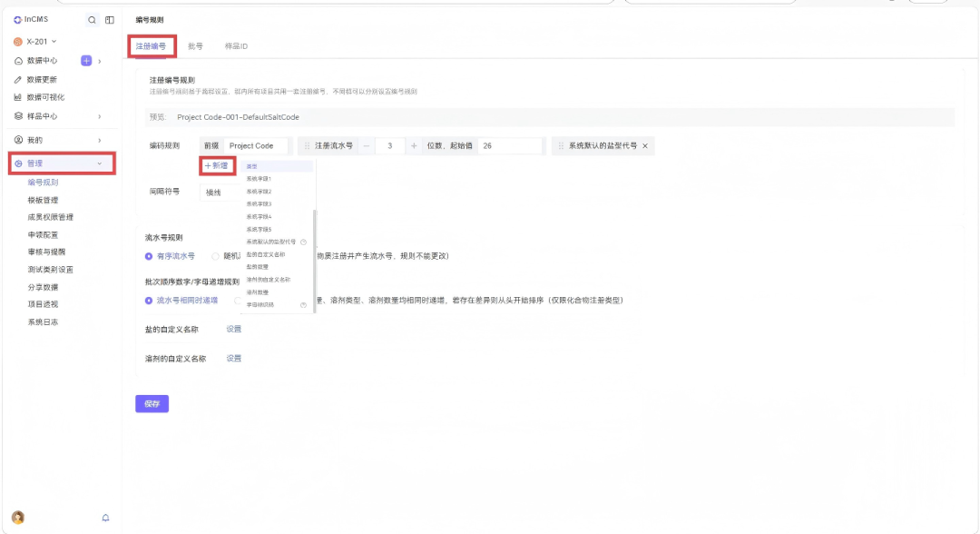Choose 系统字段5 in the dropdown list
Viewport: 980px width, 534px height.
[277, 230]
